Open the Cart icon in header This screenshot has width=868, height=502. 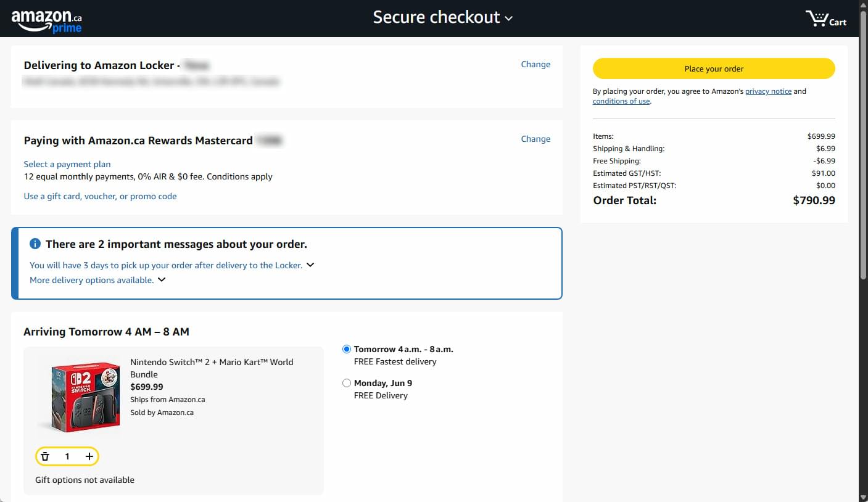(826, 19)
